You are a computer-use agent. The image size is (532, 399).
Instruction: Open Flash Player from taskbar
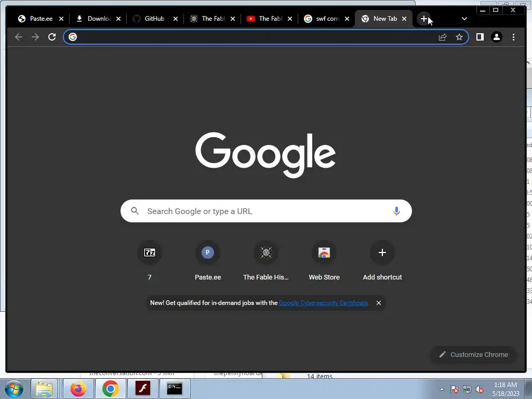pyautogui.click(x=142, y=389)
